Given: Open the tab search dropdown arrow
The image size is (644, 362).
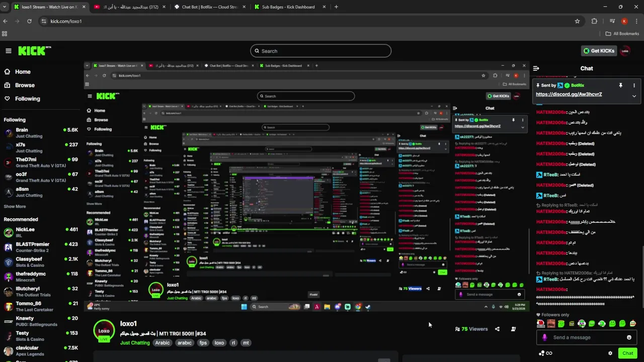Looking at the screenshot, I should click(x=5, y=7).
